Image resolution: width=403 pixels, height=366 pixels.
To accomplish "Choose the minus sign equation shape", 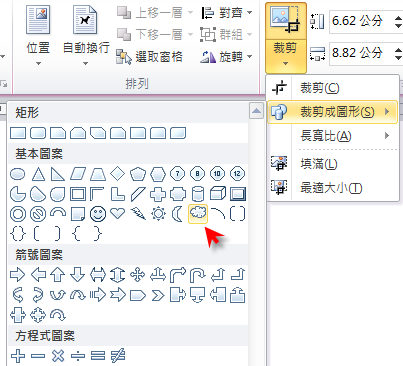I will click(x=38, y=356).
